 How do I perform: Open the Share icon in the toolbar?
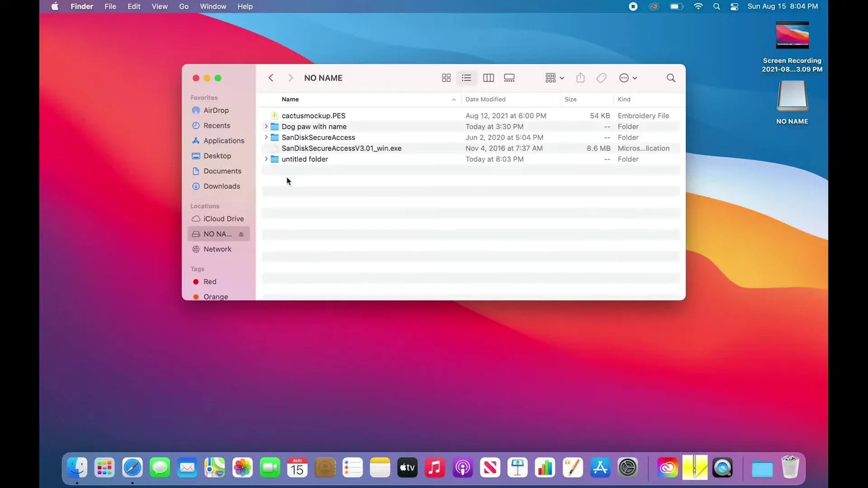pos(580,78)
